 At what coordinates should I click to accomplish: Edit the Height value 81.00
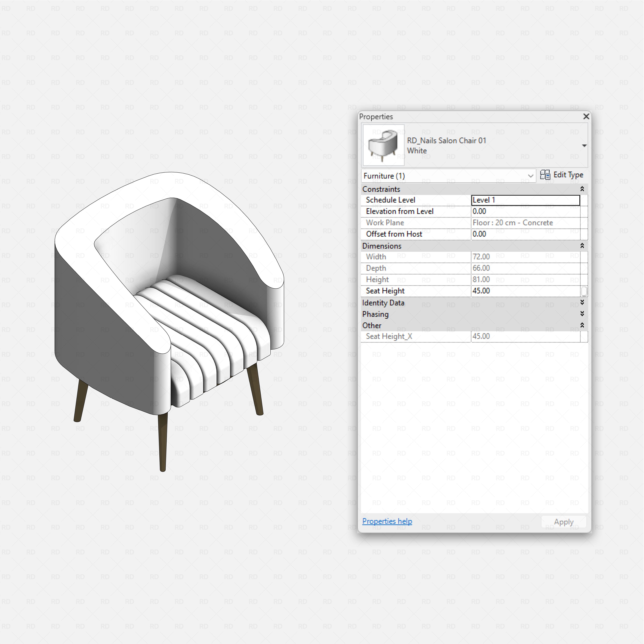click(525, 279)
